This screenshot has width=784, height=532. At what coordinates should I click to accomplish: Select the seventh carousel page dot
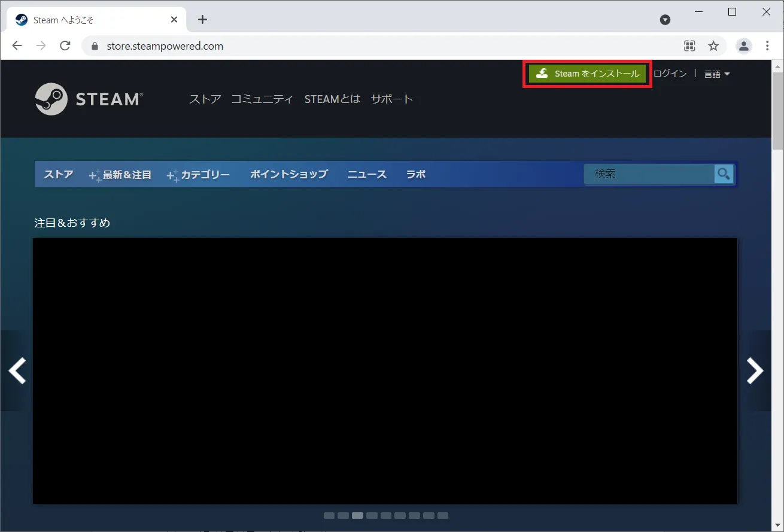(414, 515)
